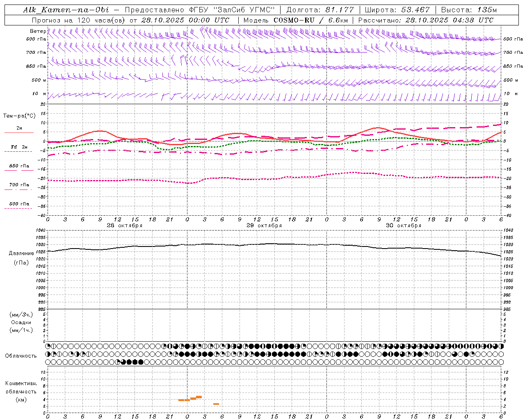Click the red 2м temperature legend line
This screenshot has width=525, height=420.
tap(19, 132)
